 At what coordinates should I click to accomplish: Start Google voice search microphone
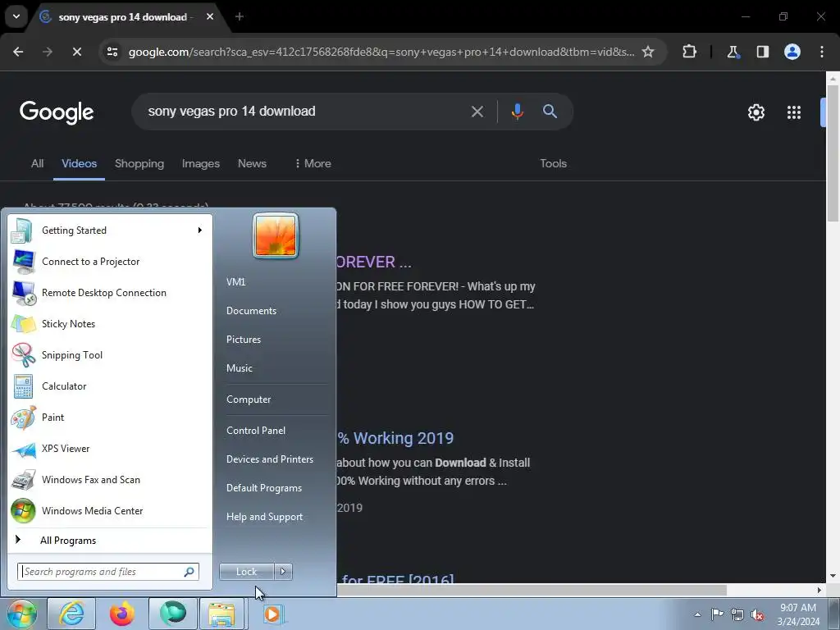click(x=517, y=112)
